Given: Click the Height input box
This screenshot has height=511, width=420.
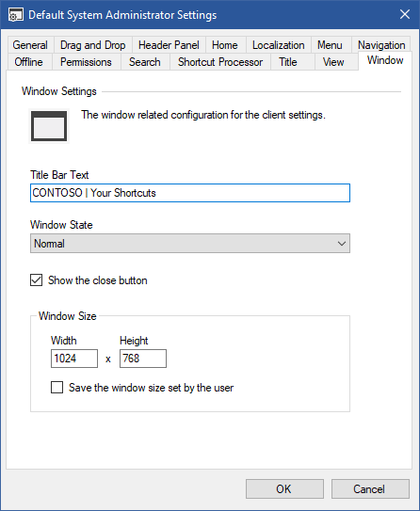Looking at the screenshot, I should coord(143,359).
